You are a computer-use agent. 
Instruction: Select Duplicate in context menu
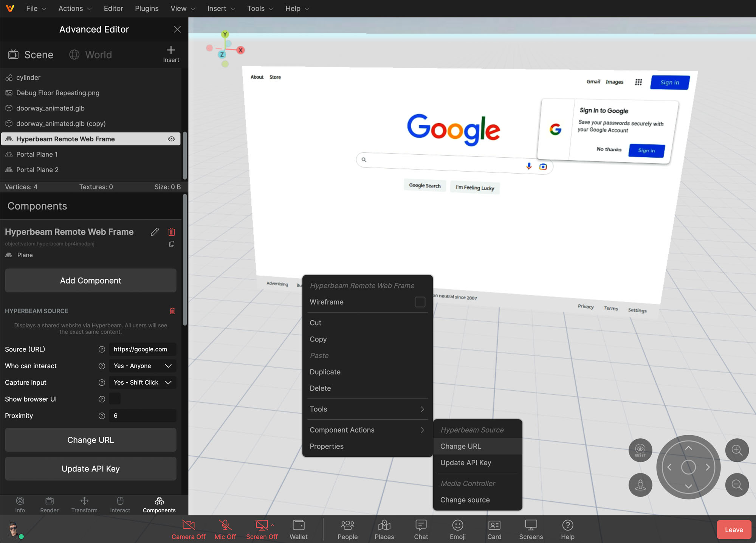[367, 372]
